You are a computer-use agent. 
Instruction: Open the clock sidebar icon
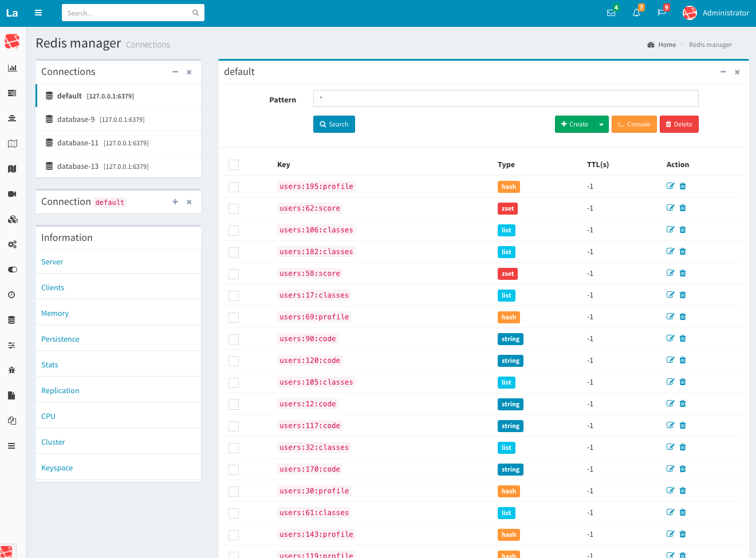tap(11, 295)
